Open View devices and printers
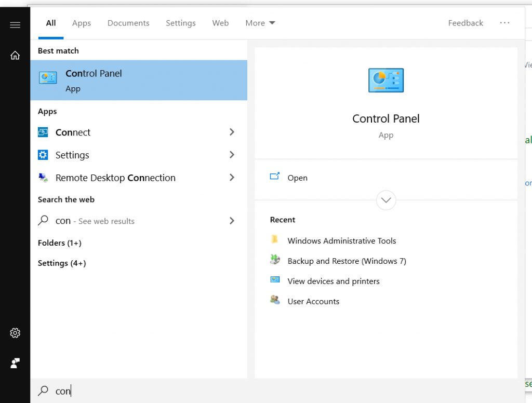Viewport: 532px width, 403px height. click(334, 281)
